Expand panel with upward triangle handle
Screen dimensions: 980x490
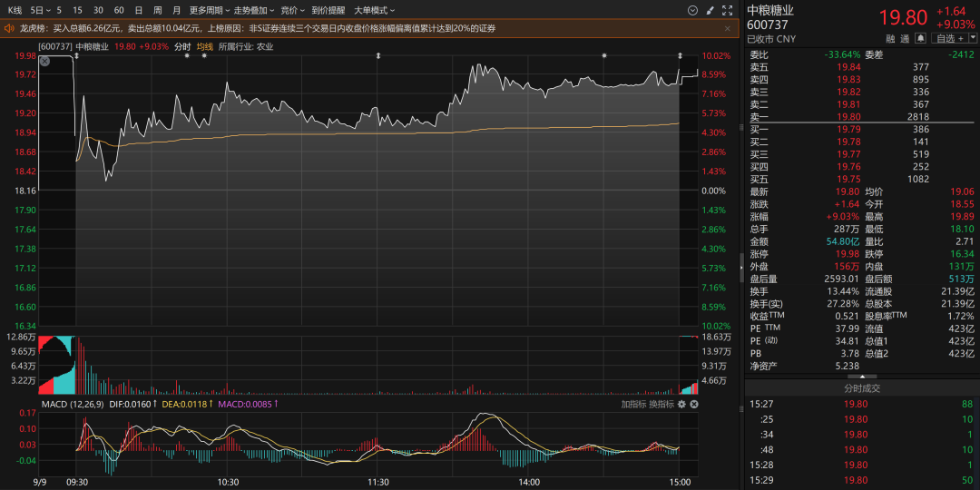863,377
